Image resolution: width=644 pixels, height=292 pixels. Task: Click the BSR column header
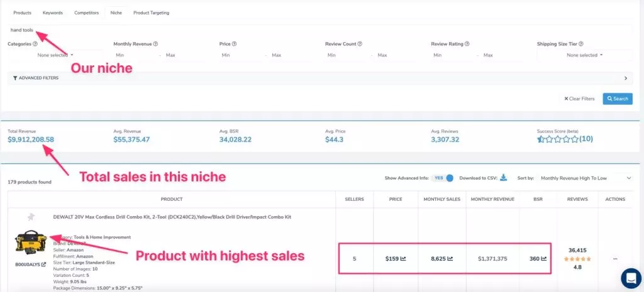pyautogui.click(x=538, y=199)
